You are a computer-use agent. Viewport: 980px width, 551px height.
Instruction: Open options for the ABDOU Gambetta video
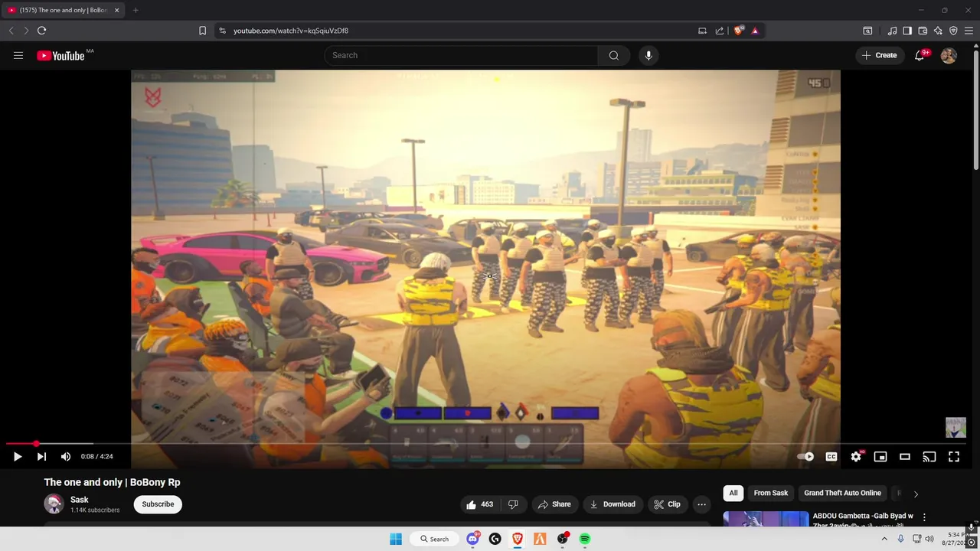[x=924, y=517]
